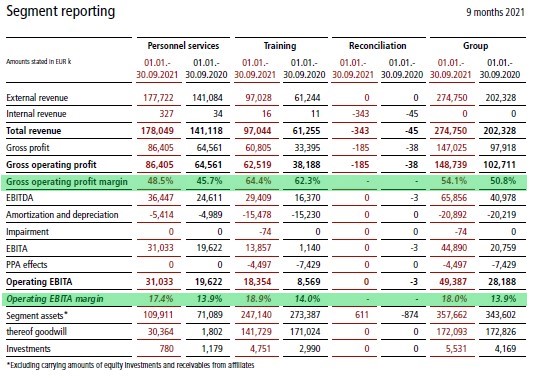
Task: Click the Group column header
Action: (475, 46)
